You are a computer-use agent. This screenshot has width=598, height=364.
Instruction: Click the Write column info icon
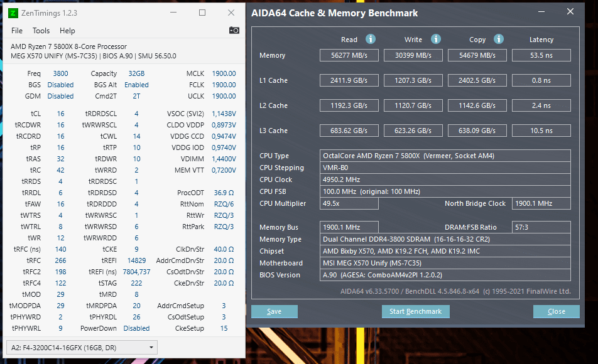(436, 39)
